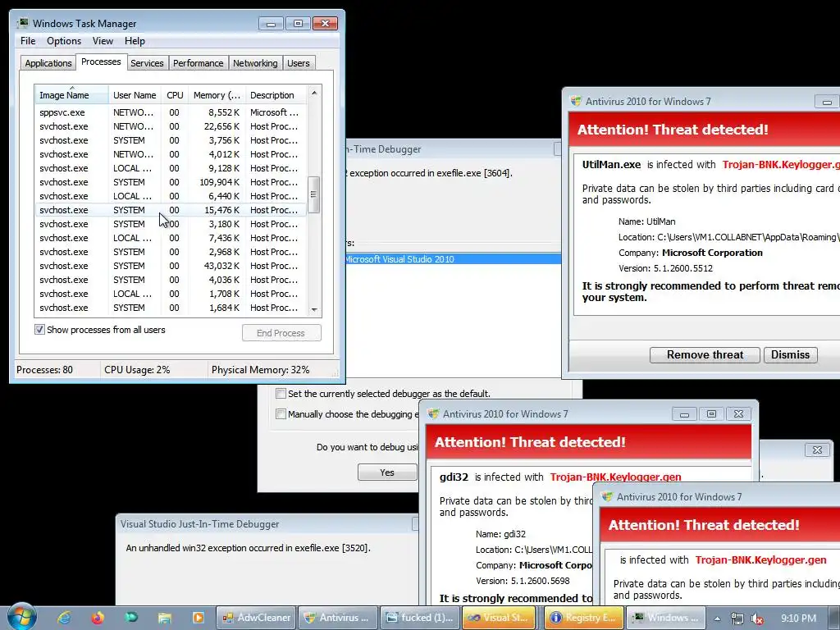Click the process list scroll up arrow
This screenshot has height=630, width=840.
[314, 93]
